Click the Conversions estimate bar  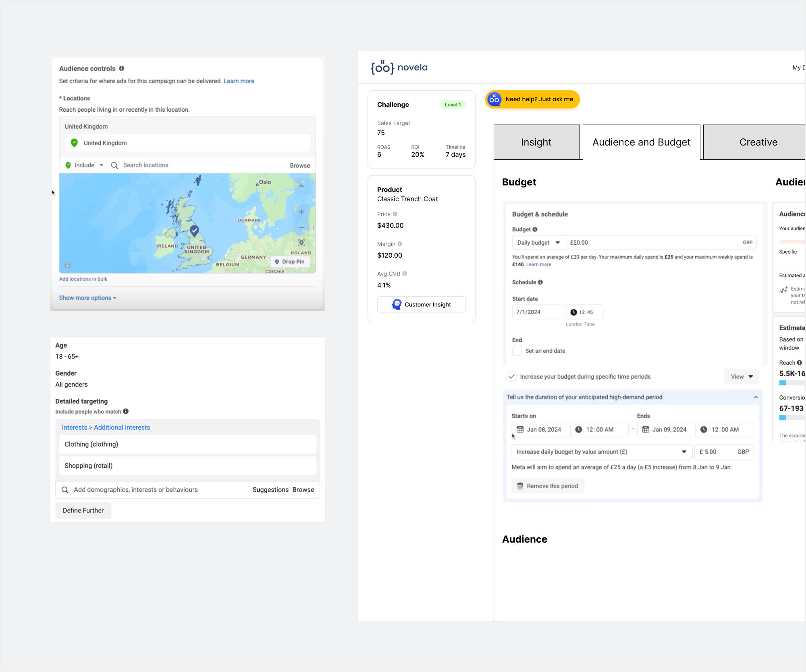pyautogui.click(x=791, y=418)
